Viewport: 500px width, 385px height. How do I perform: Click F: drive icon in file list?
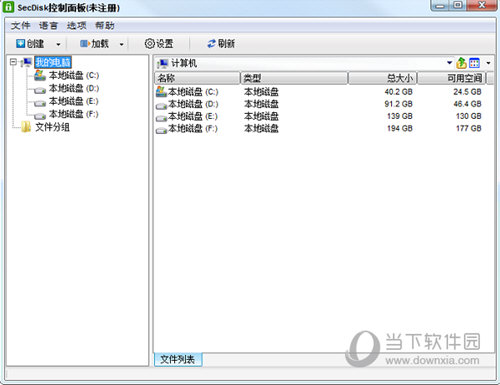pyautogui.click(x=161, y=130)
